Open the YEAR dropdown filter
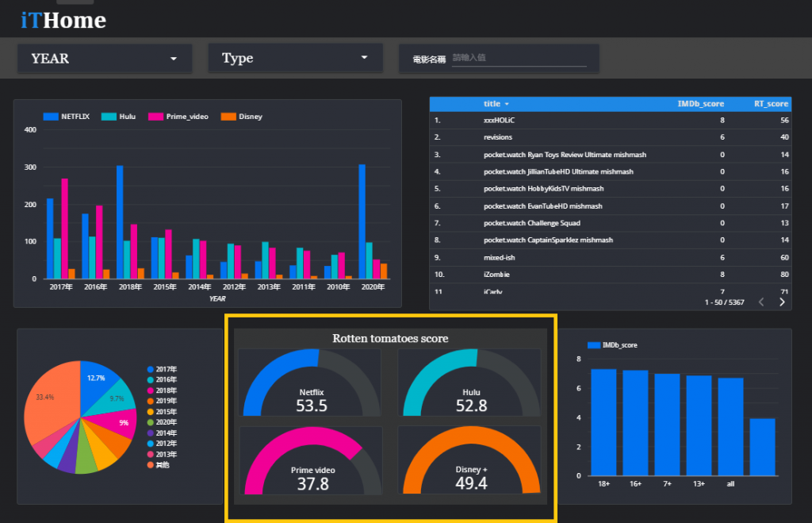Image resolution: width=812 pixels, height=523 pixels. coord(105,59)
